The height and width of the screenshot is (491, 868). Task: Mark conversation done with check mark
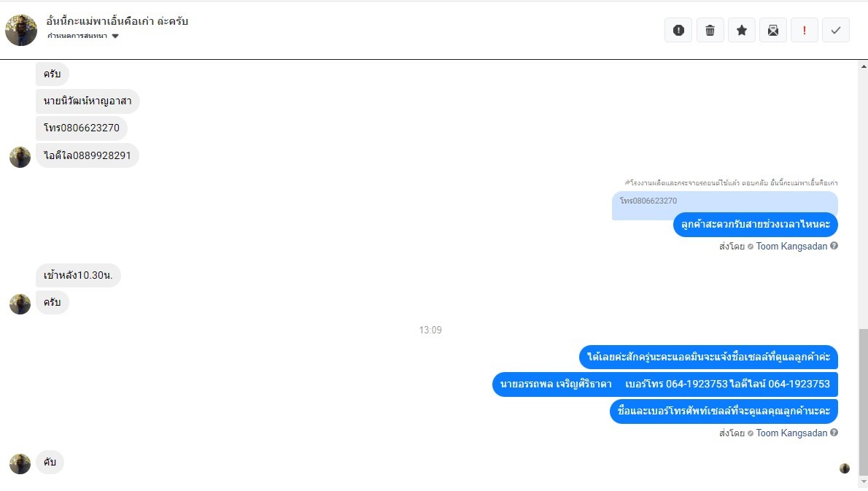(x=836, y=31)
